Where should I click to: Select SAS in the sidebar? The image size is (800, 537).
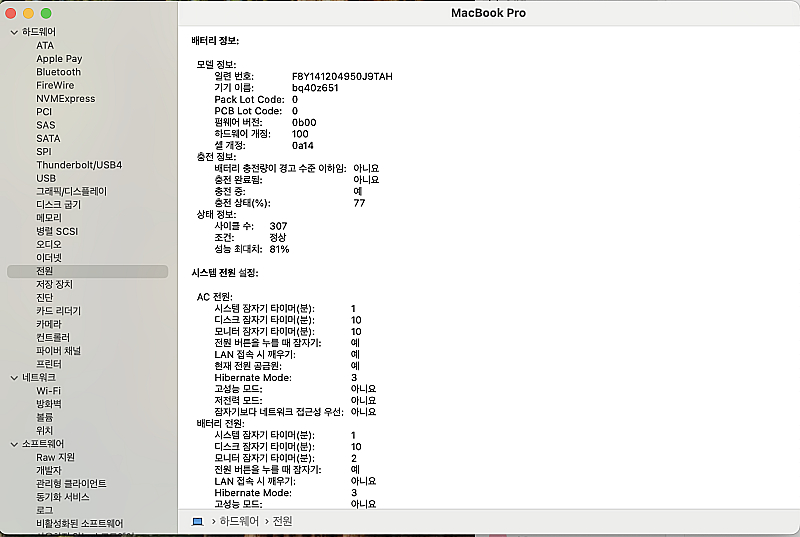[45, 125]
